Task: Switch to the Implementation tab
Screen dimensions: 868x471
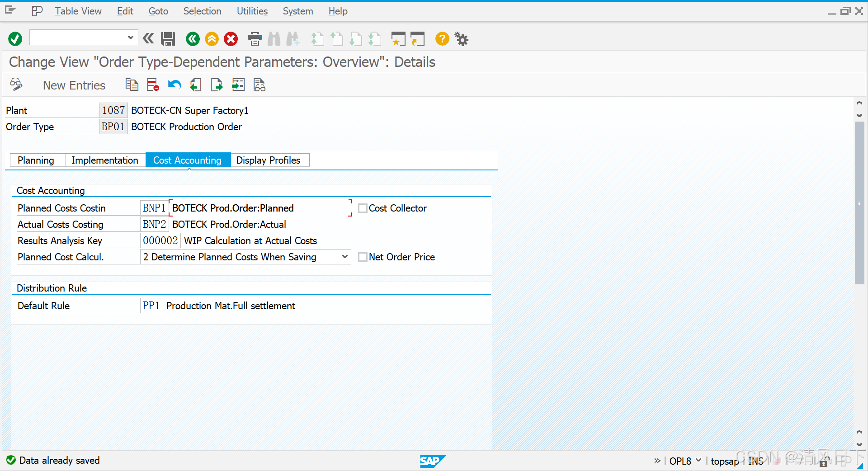Action: click(x=105, y=160)
